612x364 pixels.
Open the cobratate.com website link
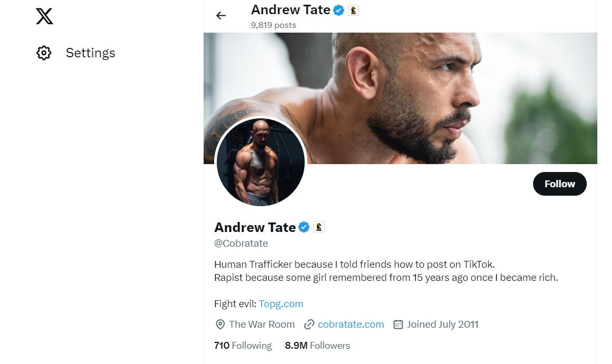coord(351,324)
